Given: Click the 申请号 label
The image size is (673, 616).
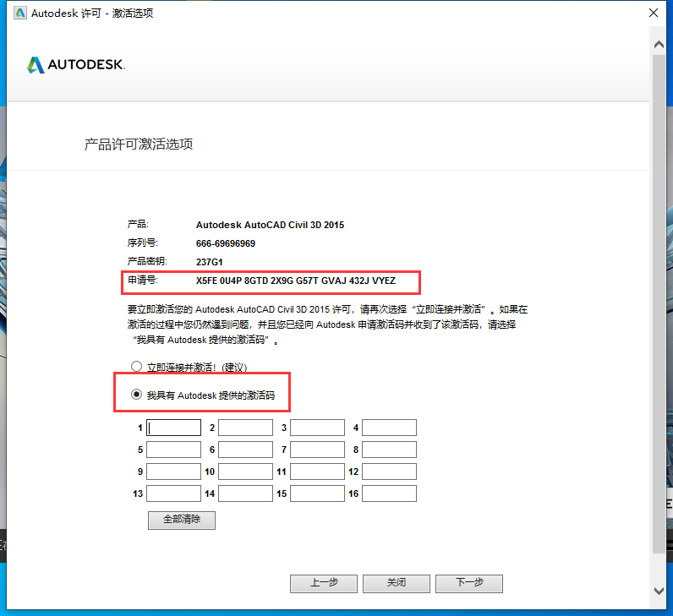Looking at the screenshot, I should click(x=143, y=281).
